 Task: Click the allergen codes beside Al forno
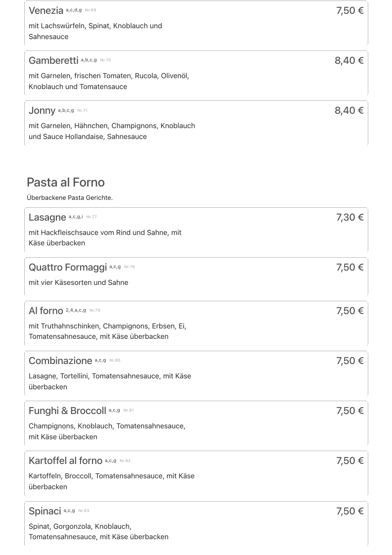[76, 310]
